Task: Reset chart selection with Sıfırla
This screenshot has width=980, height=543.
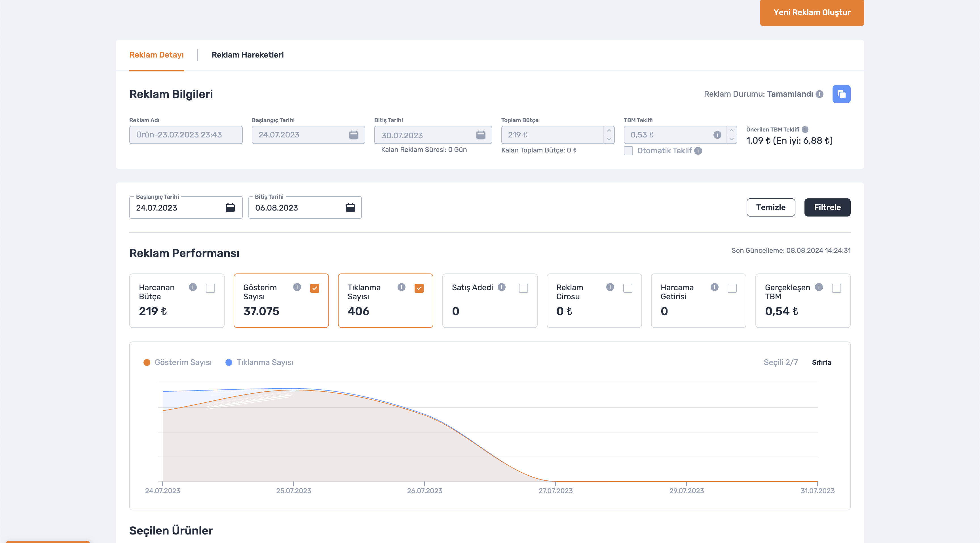Action: click(x=821, y=362)
